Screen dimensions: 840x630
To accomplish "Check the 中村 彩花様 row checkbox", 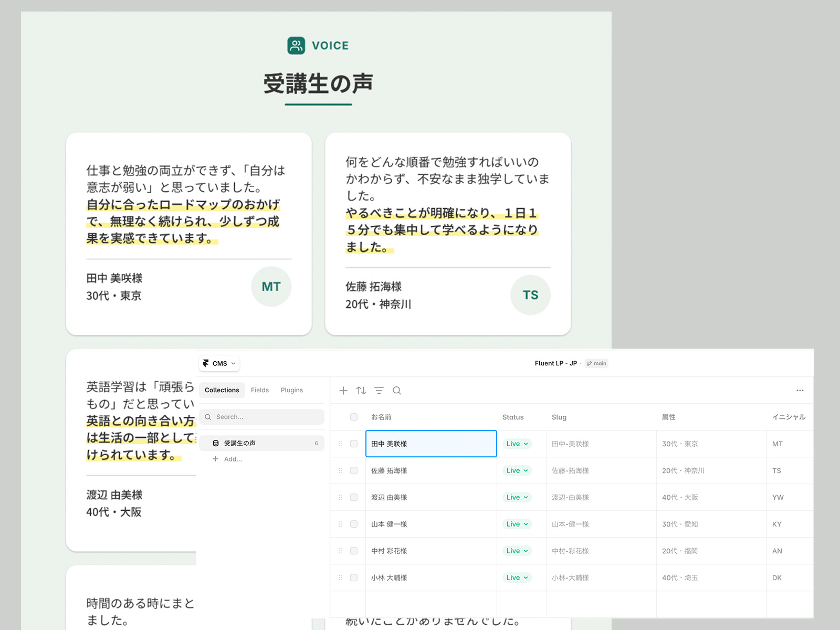I will tap(354, 551).
